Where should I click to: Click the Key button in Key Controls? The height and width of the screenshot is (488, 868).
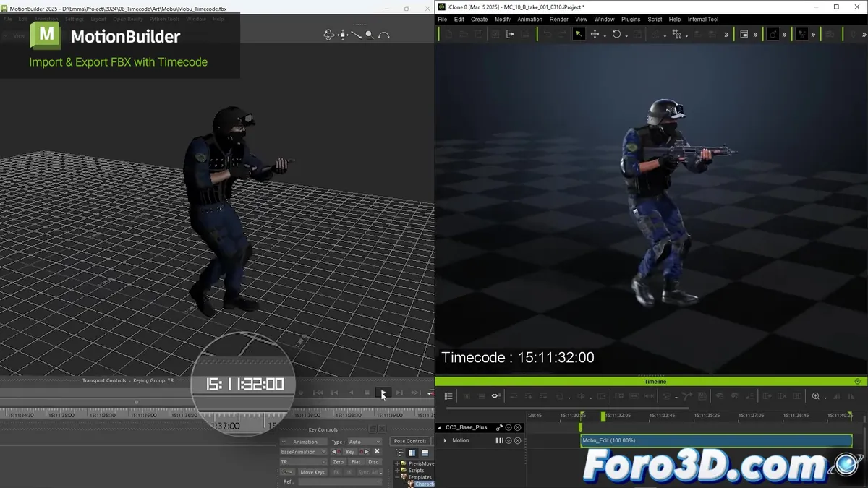(x=350, y=452)
